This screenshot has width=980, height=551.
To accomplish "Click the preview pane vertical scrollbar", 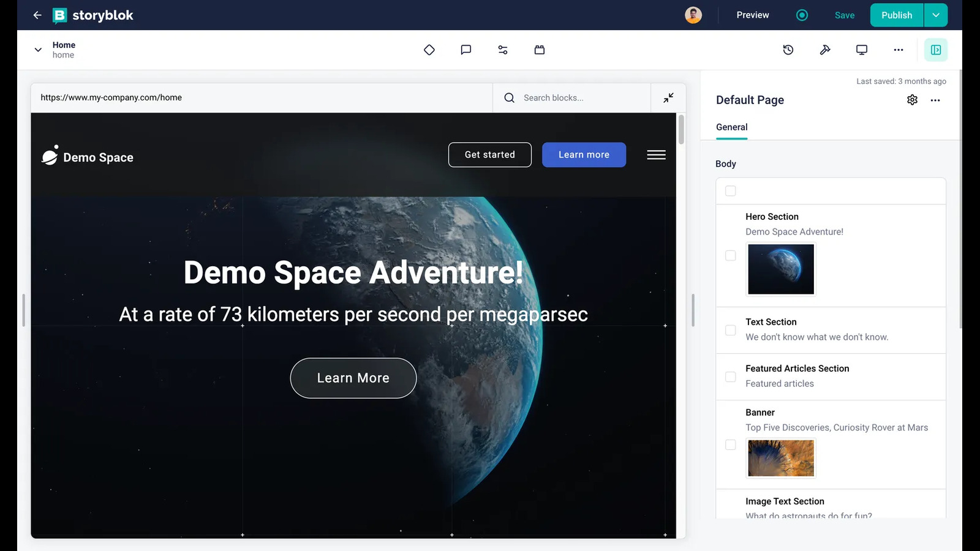I will [681, 130].
